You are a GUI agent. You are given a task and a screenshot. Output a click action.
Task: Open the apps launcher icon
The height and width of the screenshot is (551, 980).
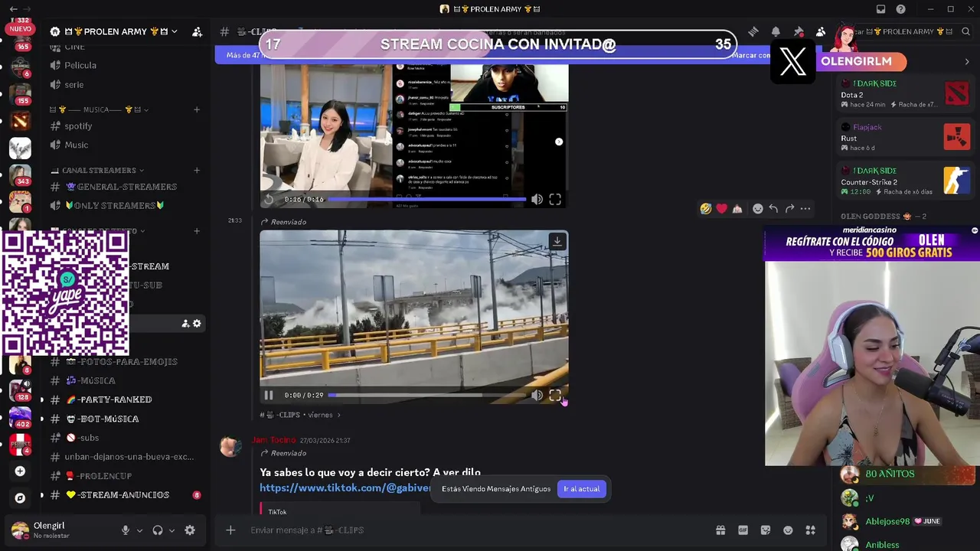(x=811, y=530)
